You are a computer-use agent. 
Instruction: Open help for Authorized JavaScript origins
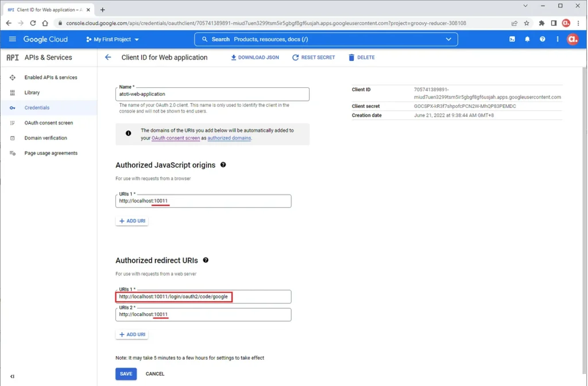223,165
